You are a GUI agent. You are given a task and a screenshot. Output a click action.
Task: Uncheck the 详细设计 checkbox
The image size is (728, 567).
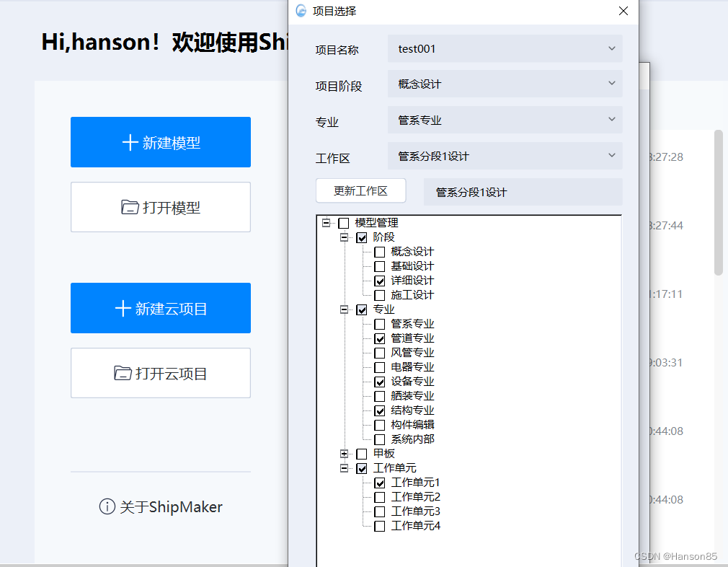coord(380,281)
